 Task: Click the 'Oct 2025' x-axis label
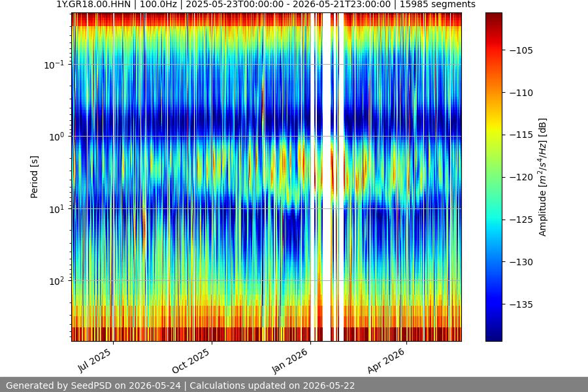point(191,361)
